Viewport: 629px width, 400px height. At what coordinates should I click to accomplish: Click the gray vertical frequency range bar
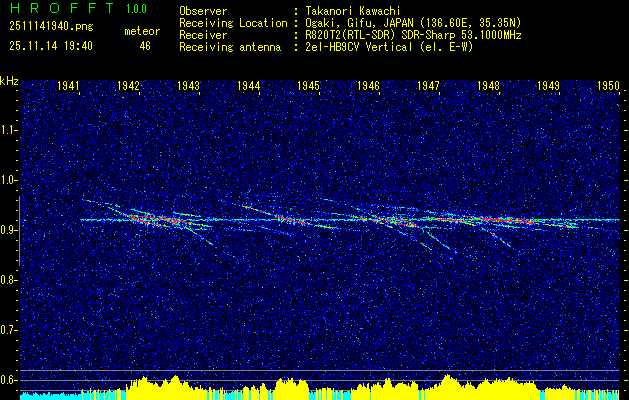click(19, 231)
